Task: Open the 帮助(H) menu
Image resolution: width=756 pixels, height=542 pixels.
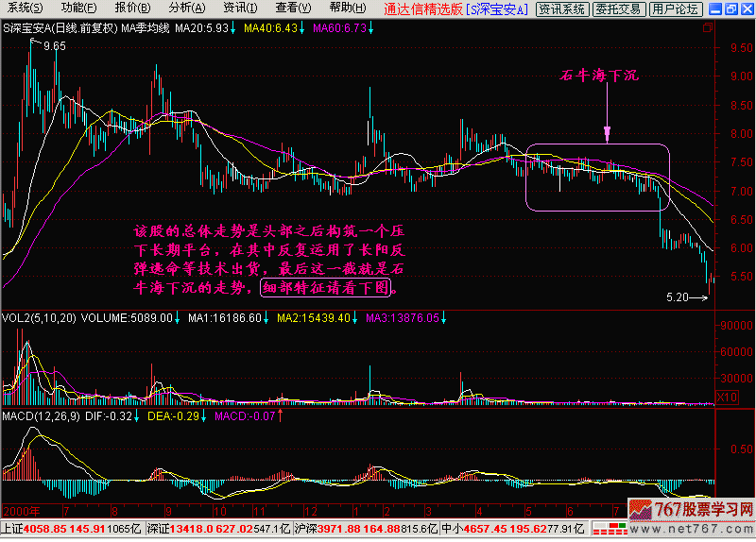Action: point(347,8)
